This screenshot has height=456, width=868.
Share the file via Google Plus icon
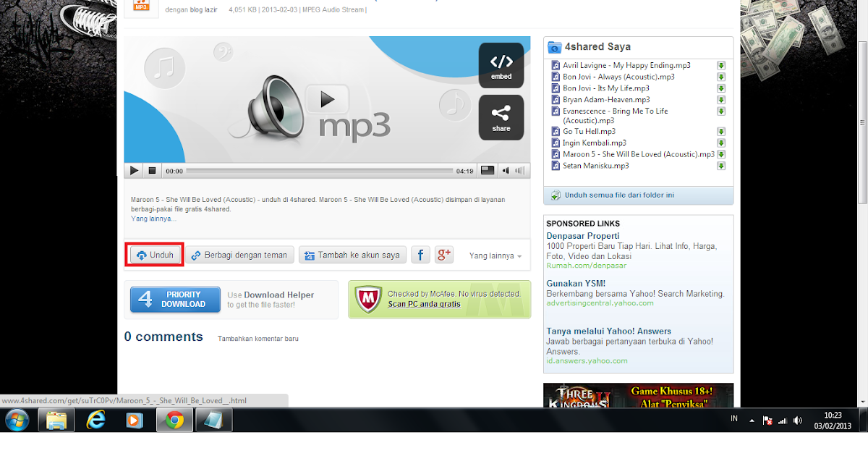[x=443, y=255]
